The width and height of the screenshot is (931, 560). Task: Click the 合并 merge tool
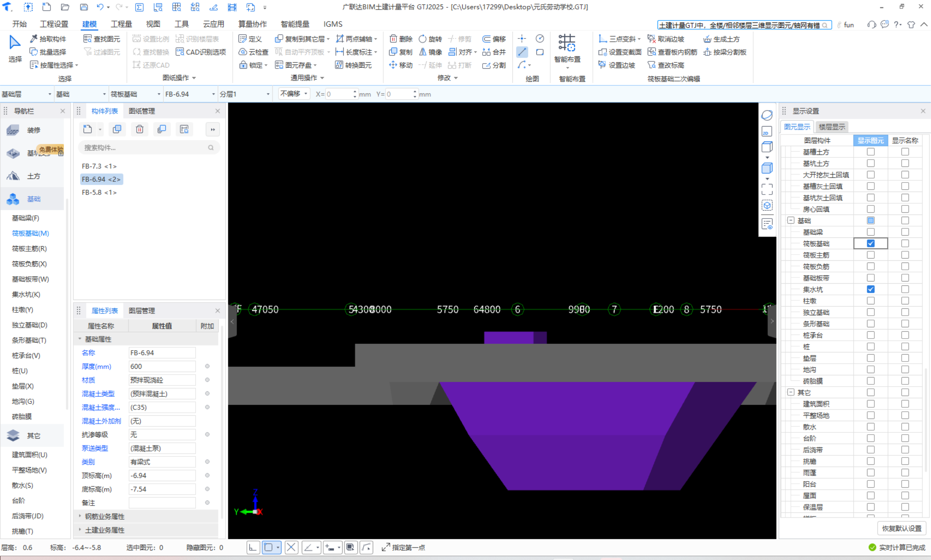494,52
